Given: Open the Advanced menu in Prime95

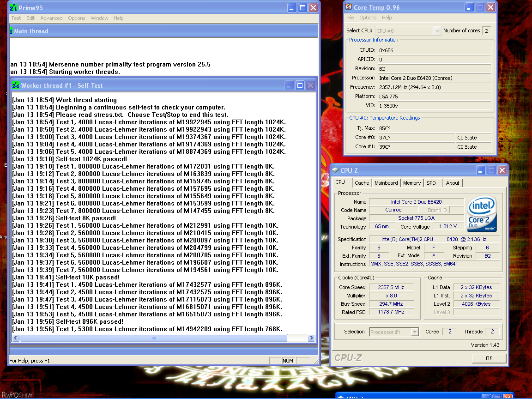Looking at the screenshot, I should 51,18.
